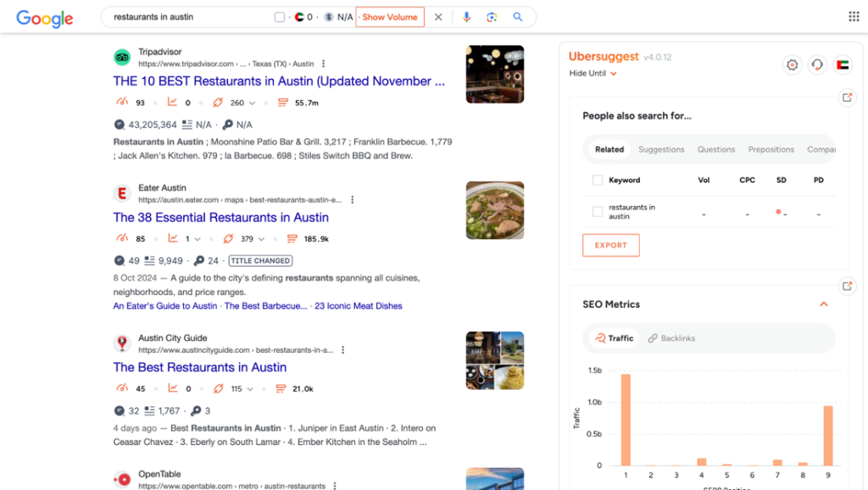Open Google Lens image search

point(492,17)
